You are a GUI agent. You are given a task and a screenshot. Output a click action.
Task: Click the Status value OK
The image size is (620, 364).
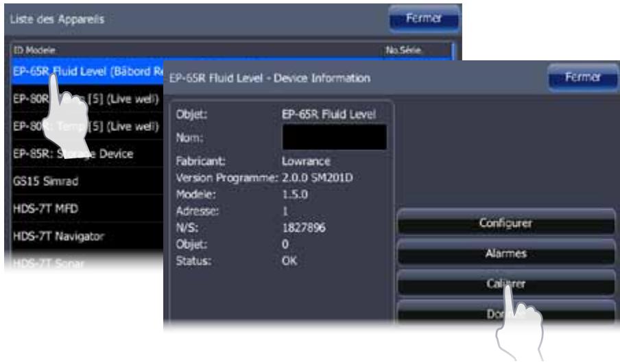(x=289, y=261)
